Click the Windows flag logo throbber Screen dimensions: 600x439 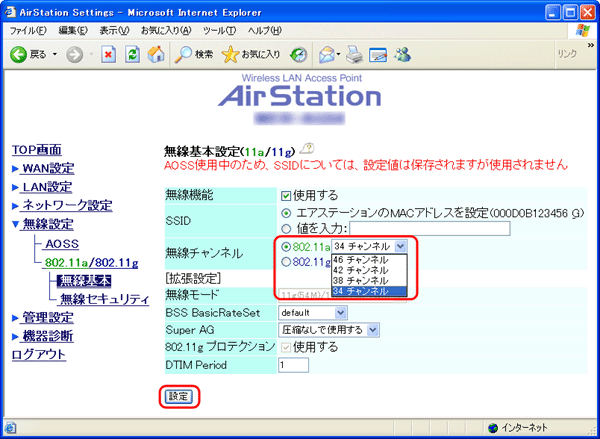click(x=582, y=31)
